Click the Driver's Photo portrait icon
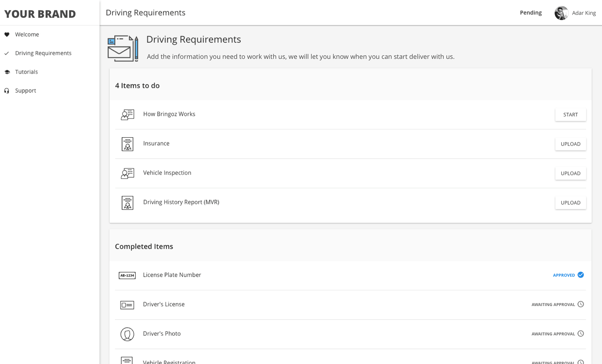 (x=127, y=334)
